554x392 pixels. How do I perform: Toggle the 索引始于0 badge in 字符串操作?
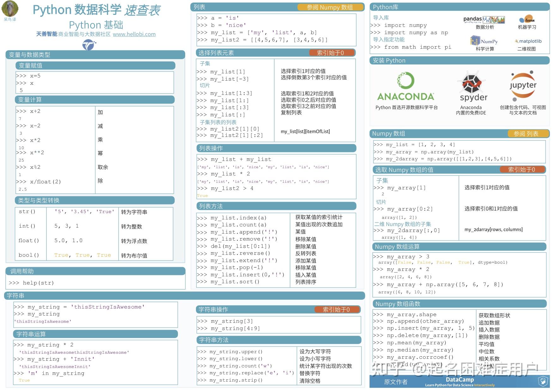337,310
